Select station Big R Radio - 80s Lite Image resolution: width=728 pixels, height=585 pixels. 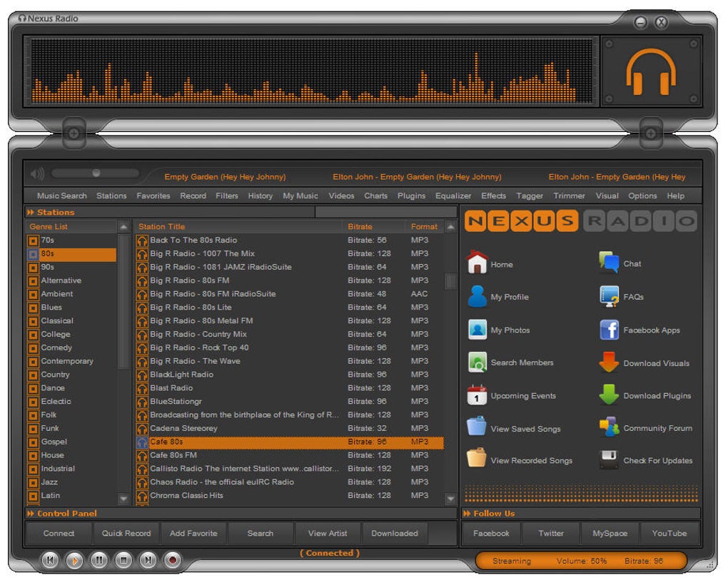290,307
